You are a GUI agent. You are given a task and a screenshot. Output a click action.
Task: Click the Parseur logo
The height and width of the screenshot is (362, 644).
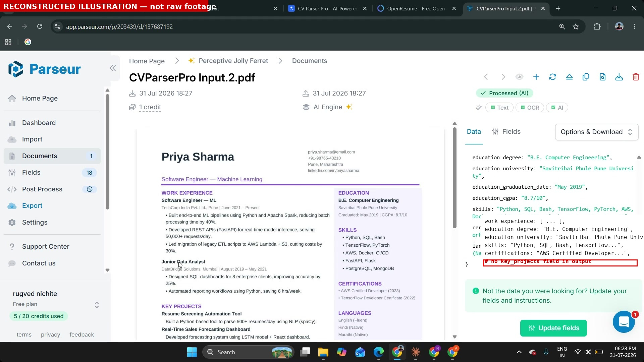tap(44, 69)
